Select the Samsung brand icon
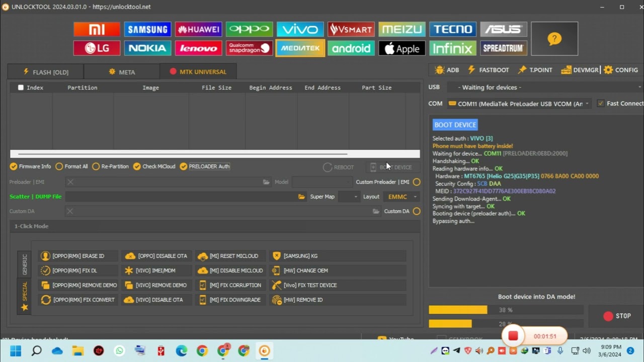This screenshot has width=644, height=362. coord(147,29)
